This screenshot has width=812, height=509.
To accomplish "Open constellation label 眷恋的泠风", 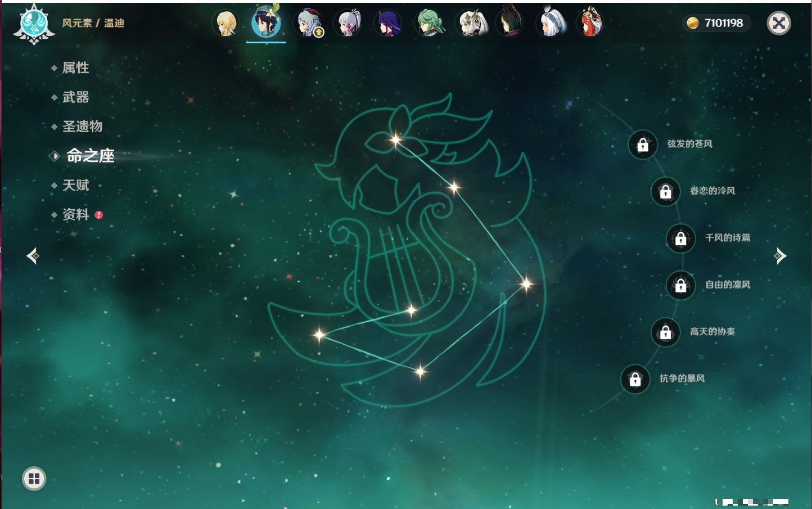I will pos(712,191).
